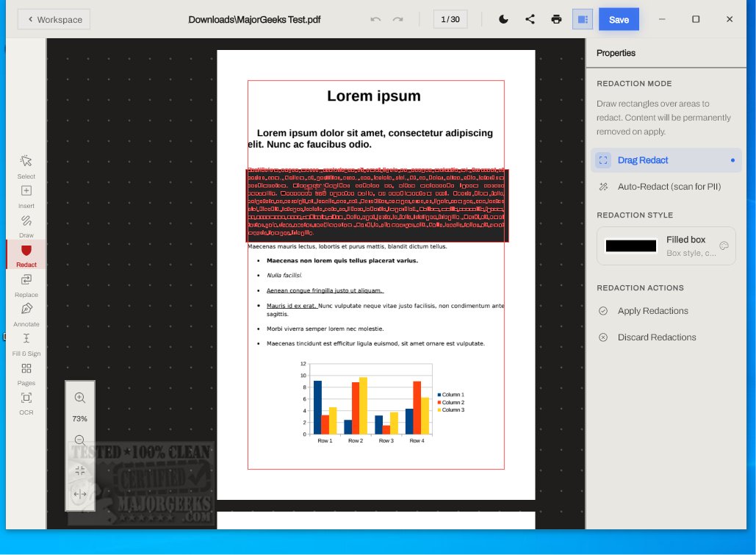
Task: Click the Row 1 chart axis label
Action: 325,440
